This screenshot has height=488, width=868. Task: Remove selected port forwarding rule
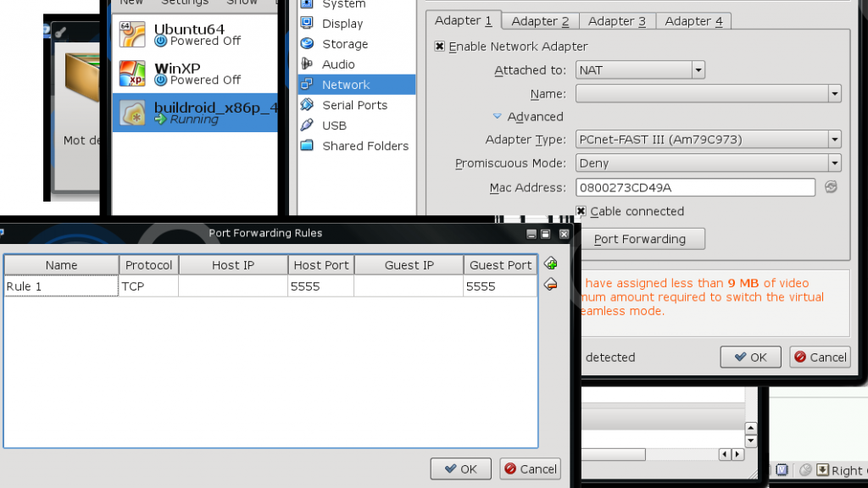tap(550, 285)
